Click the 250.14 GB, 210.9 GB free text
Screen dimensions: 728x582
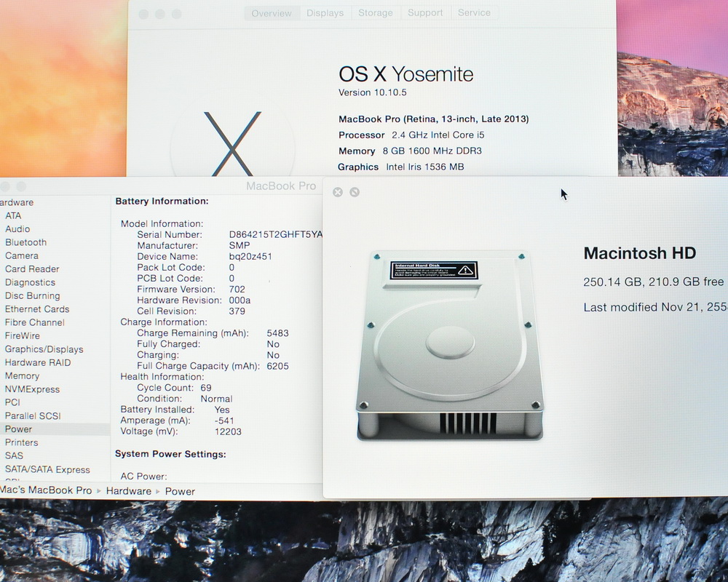click(653, 282)
